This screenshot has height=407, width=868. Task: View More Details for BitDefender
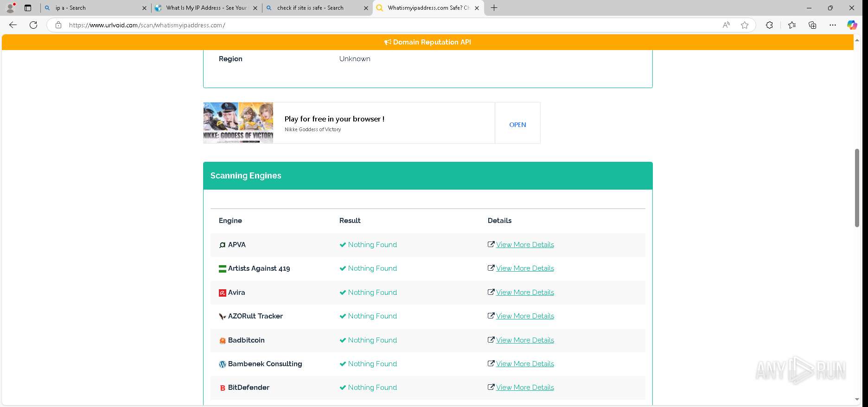pos(525,388)
